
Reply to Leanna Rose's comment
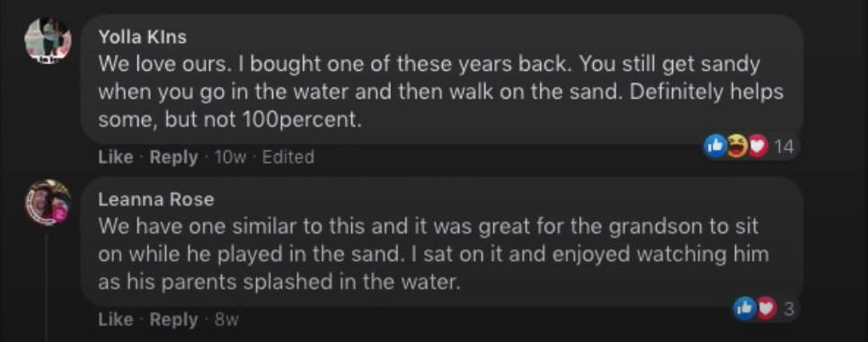click(x=173, y=320)
